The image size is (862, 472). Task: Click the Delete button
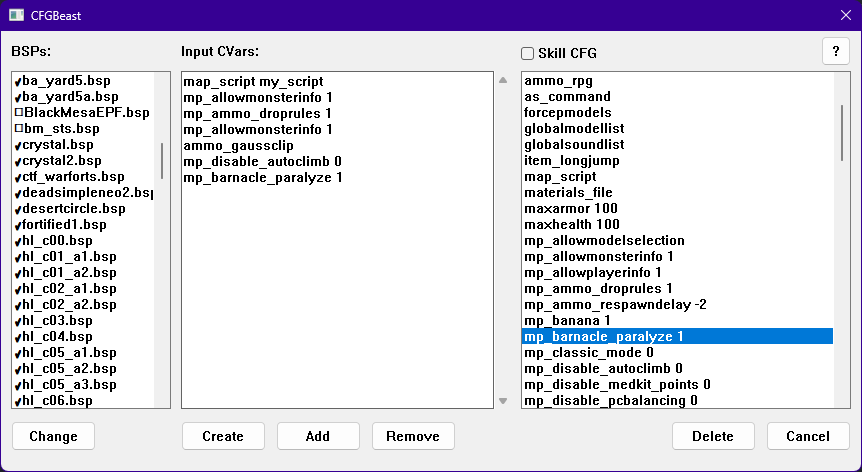713,436
